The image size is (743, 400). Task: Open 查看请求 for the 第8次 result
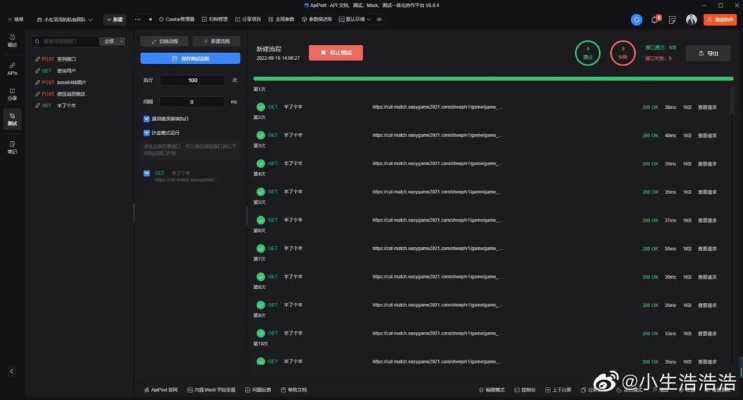pyautogui.click(x=707, y=305)
